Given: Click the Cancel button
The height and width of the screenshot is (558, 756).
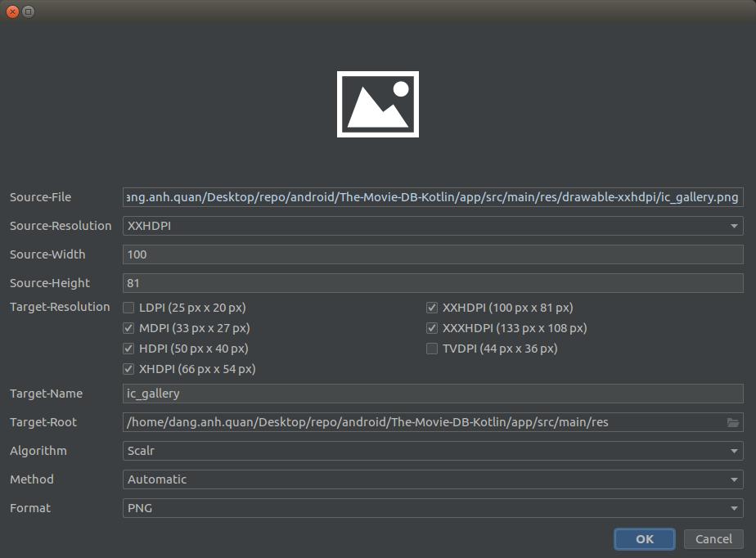Looking at the screenshot, I should pos(713,539).
